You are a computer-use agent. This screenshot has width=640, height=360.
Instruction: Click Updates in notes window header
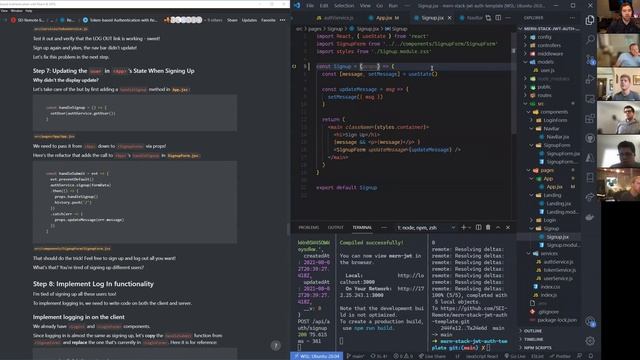pyautogui.click(x=249, y=20)
